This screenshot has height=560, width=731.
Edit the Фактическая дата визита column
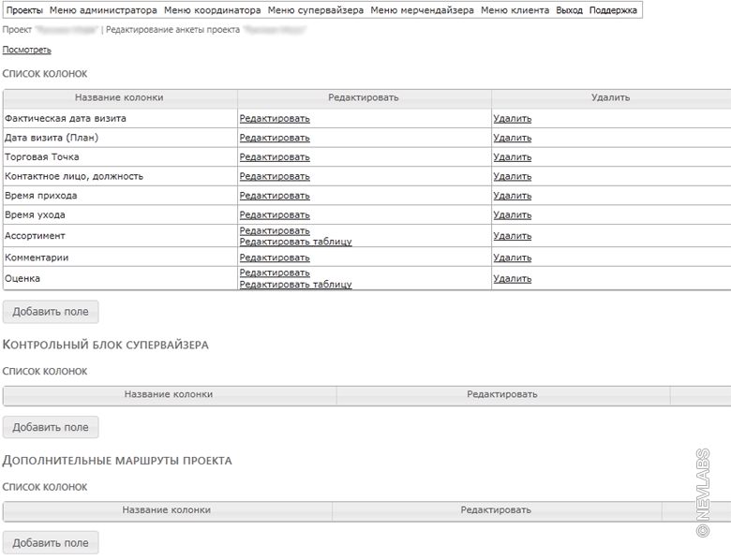(x=275, y=119)
